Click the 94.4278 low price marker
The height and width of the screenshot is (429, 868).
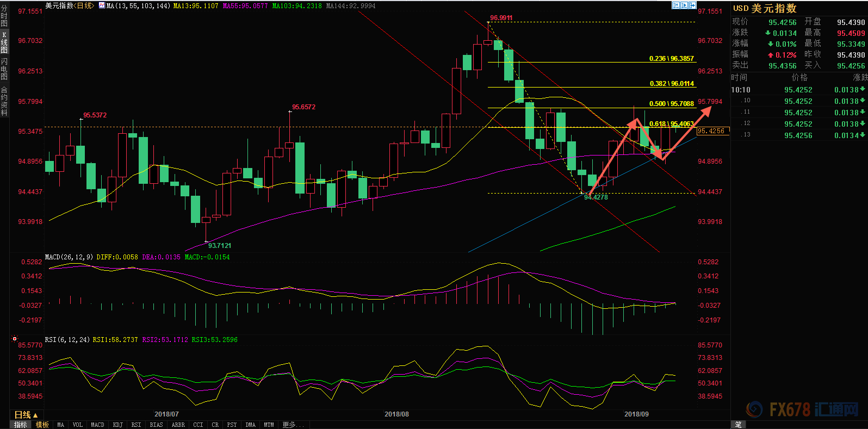596,197
